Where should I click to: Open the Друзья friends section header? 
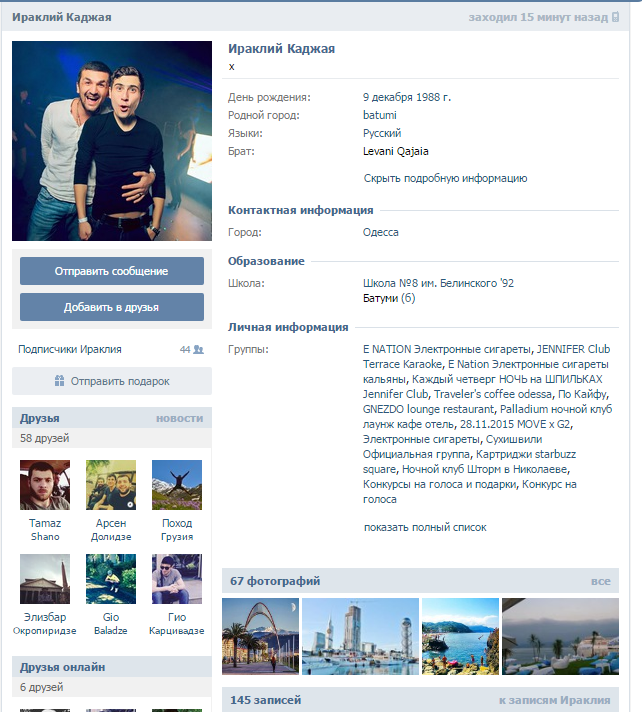click(x=40, y=418)
